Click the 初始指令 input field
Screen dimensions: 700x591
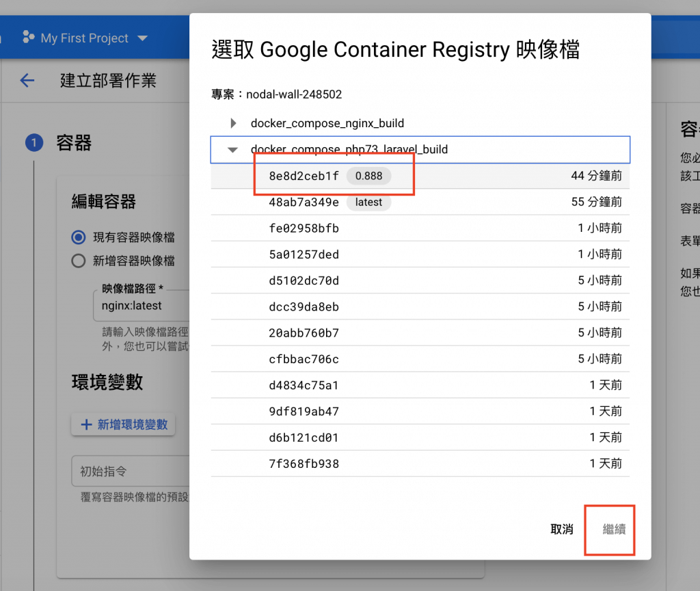pos(131,471)
